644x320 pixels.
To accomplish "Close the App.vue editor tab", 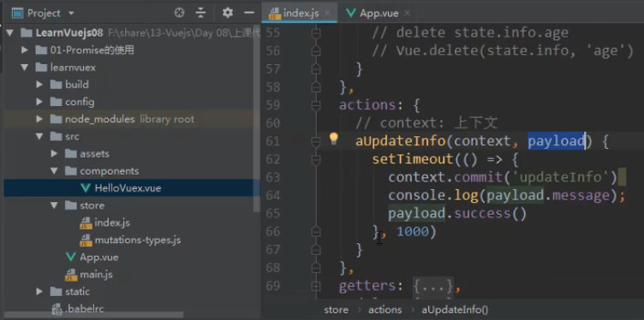I will [x=407, y=13].
